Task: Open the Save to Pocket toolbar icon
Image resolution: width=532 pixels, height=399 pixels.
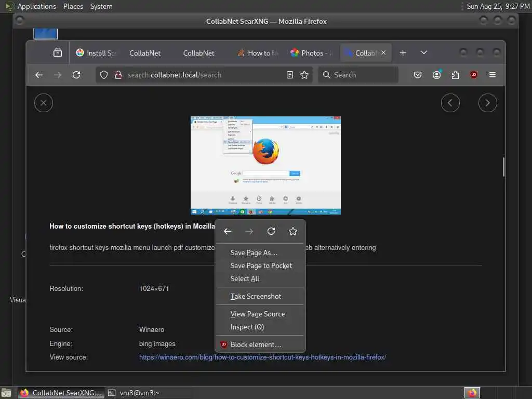Action: [418, 75]
